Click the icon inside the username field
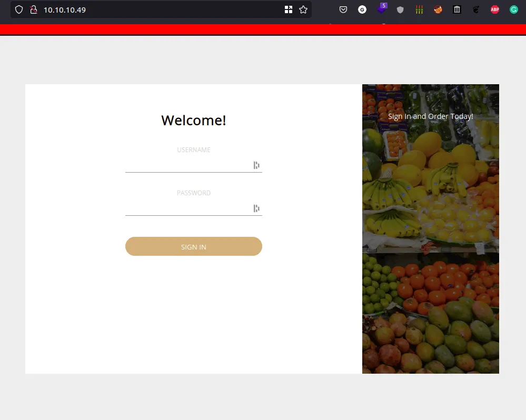 pos(256,165)
